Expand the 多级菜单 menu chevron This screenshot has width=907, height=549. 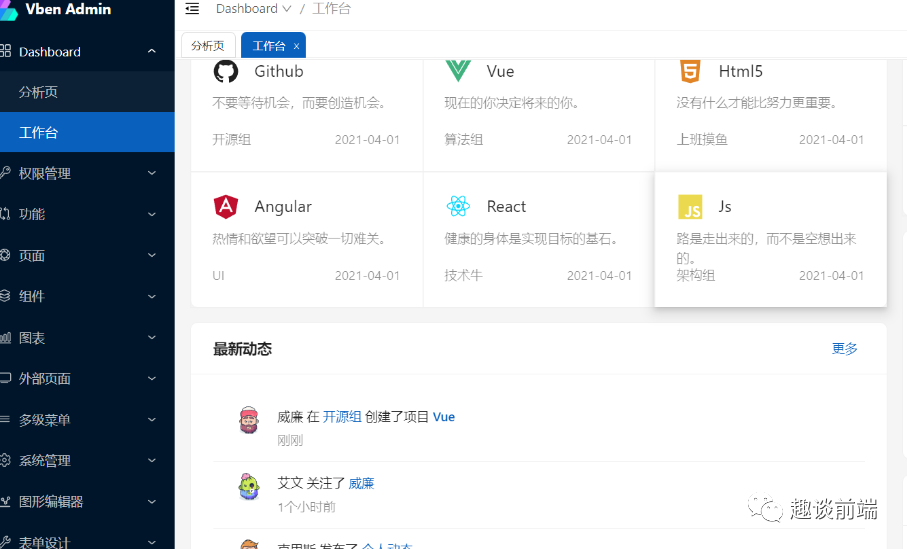pyautogui.click(x=152, y=419)
